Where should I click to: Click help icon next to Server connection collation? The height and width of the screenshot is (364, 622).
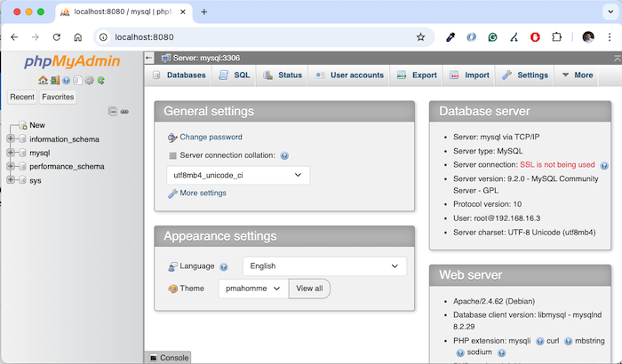tap(284, 155)
